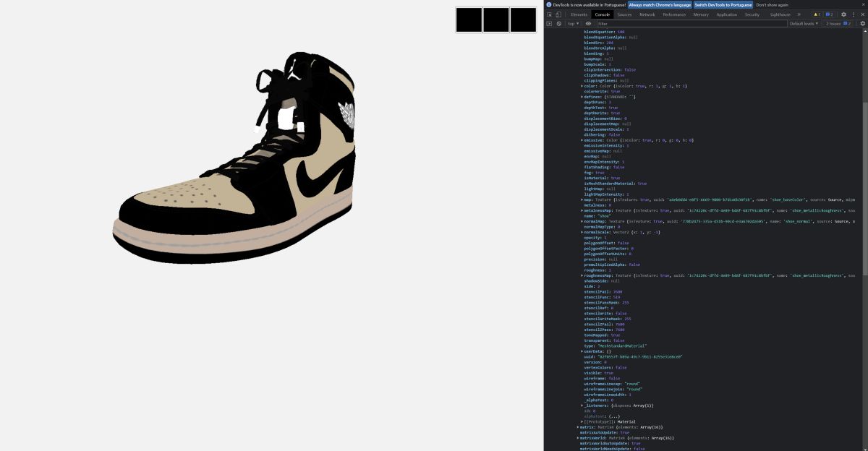Select the Console tab
Image resolution: width=868 pixels, height=451 pixels.
pos(602,14)
